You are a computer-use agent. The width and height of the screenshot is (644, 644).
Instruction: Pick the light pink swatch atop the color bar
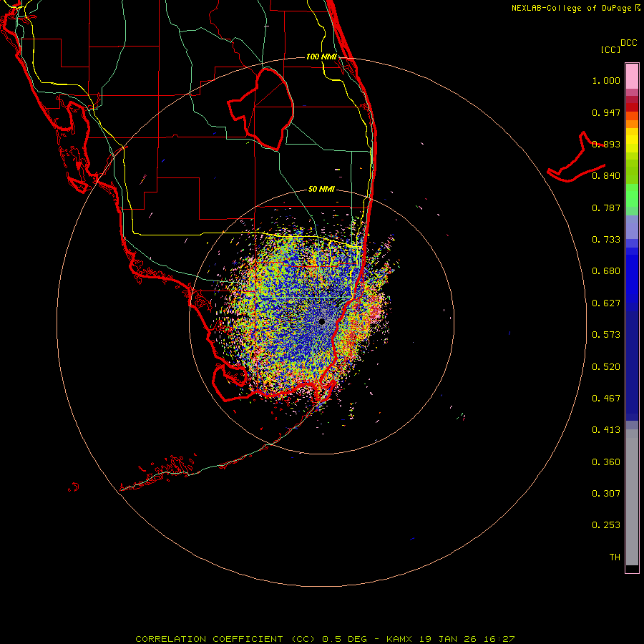pos(632,77)
